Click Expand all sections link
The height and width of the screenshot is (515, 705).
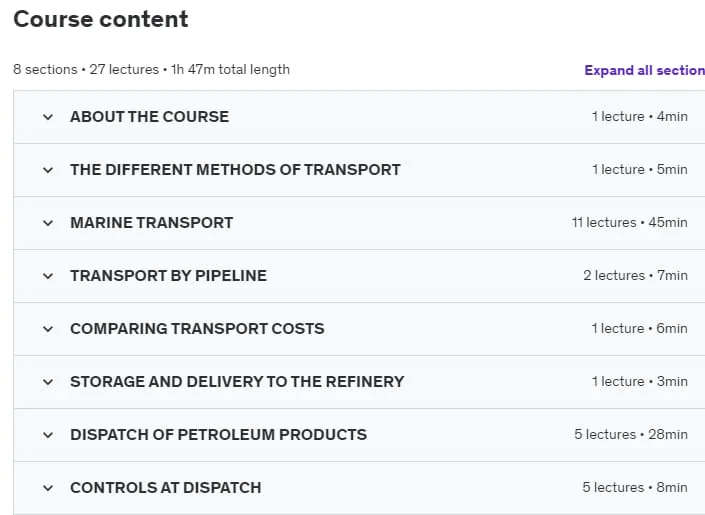tap(645, 70)
